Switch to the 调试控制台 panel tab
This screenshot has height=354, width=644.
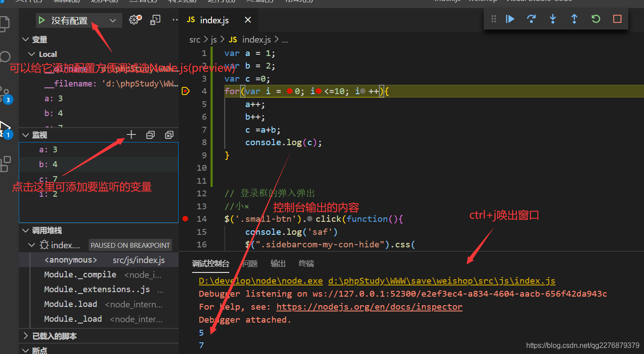(x=210, y=263)
